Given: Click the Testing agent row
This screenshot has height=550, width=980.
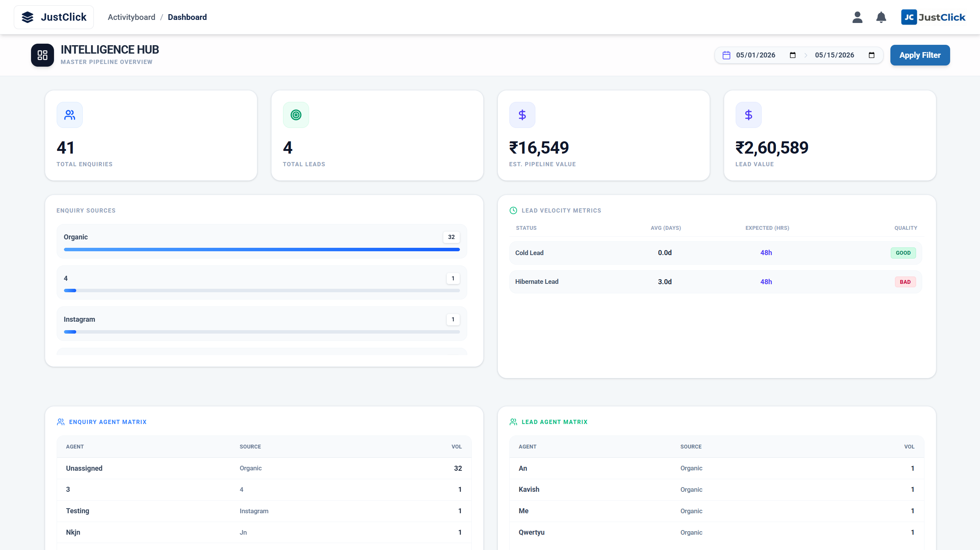Looking at the screenshot, I should coord(264,511).
